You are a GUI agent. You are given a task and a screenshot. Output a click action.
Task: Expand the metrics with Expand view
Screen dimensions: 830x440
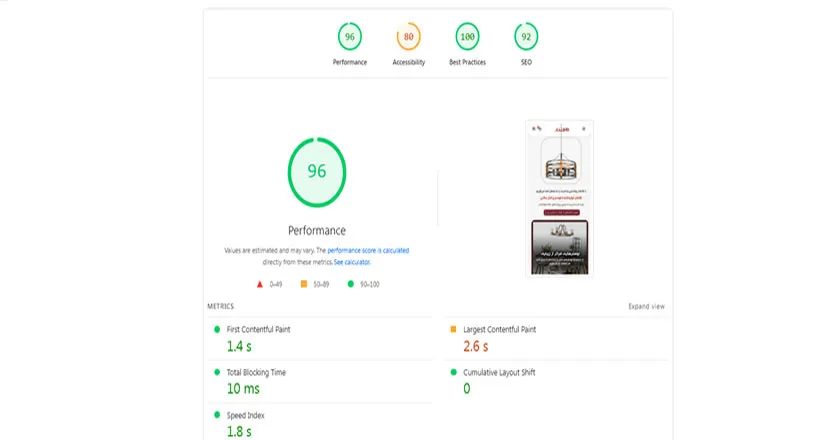tap(646, 306)
